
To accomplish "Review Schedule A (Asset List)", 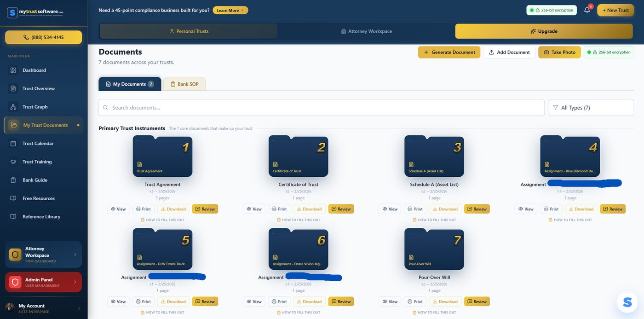I will [477, 209].
